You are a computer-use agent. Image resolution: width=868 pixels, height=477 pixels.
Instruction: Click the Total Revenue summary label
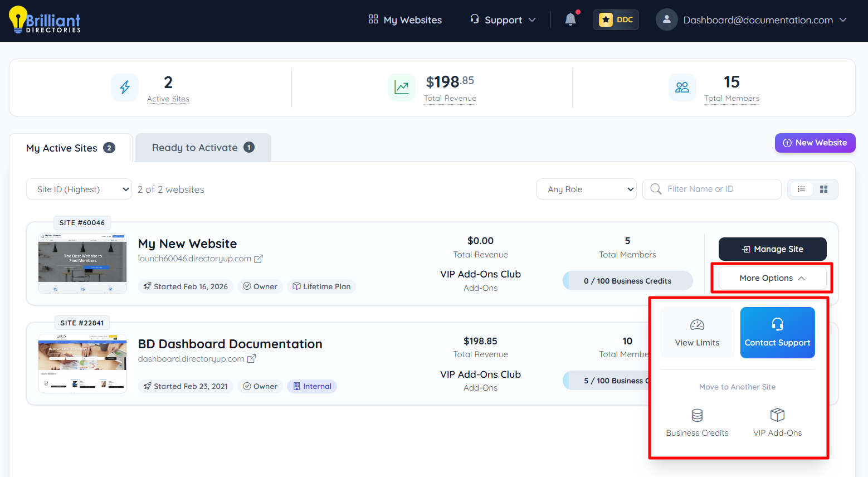pos(450,98)
